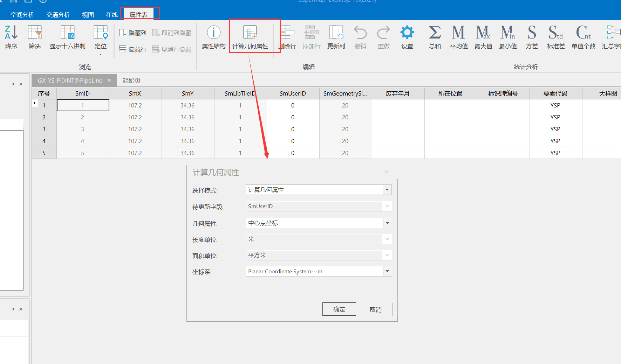
Task: Switch to the 起始页 start page tab
Action: (x=131, y=80)
